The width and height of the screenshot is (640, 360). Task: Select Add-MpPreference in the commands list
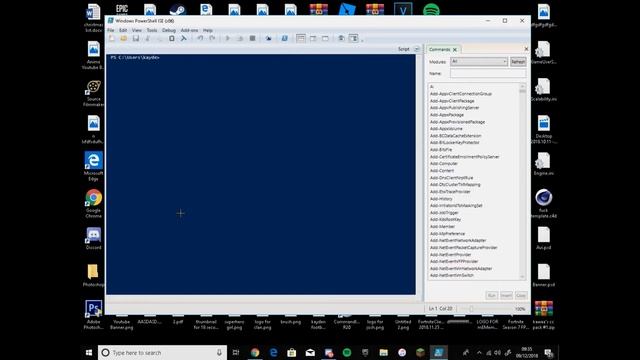click(447, 234)
